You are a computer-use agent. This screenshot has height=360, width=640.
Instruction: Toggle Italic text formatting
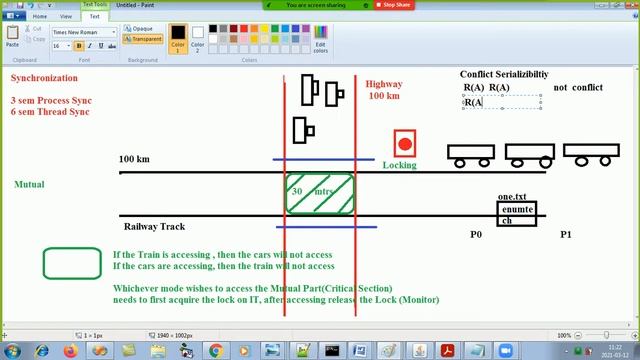point(90,46)
